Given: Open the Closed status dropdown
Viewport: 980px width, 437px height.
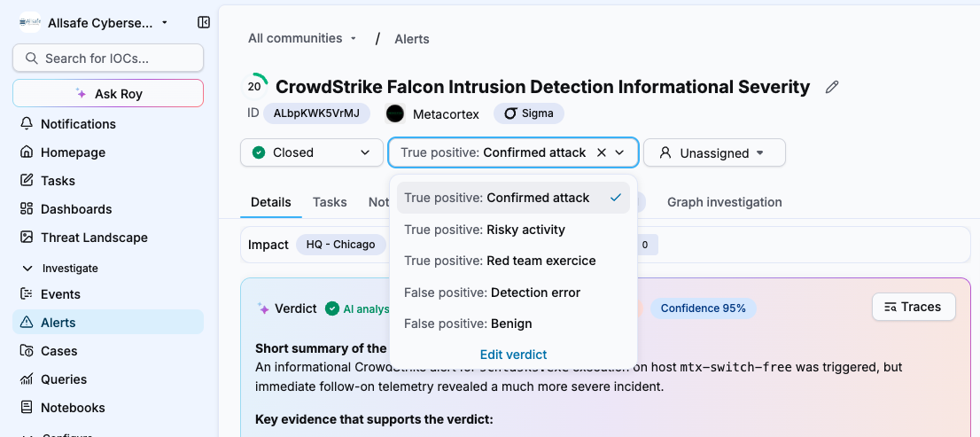Looking at the screenshot, I should click(311, 152).
